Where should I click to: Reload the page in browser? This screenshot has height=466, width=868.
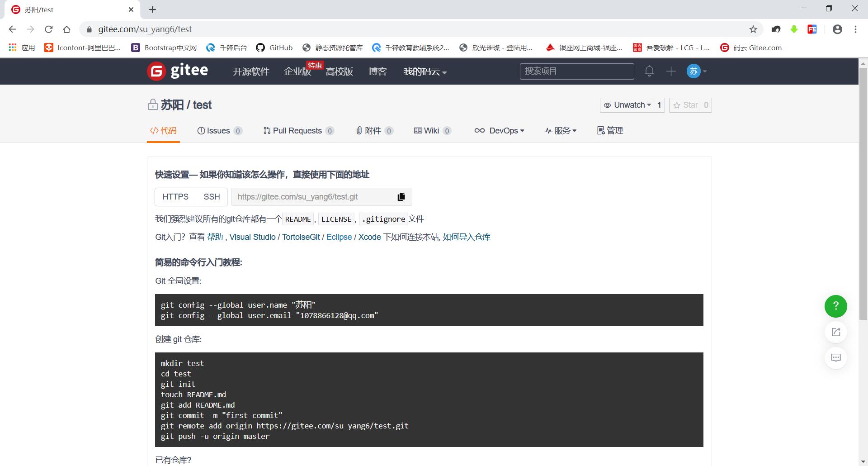pyautogui.click(x=49, y=29)
